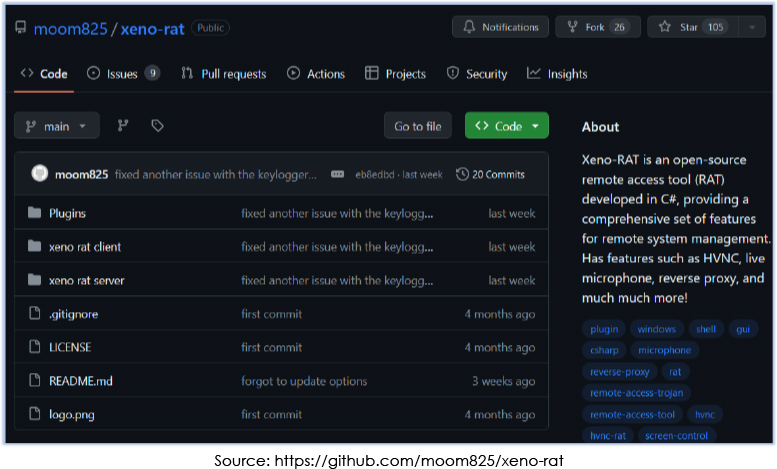This screenshot has width=777, height=469.
Task: Open latest commit message about keylogger
Action: (x=216, y=175)
